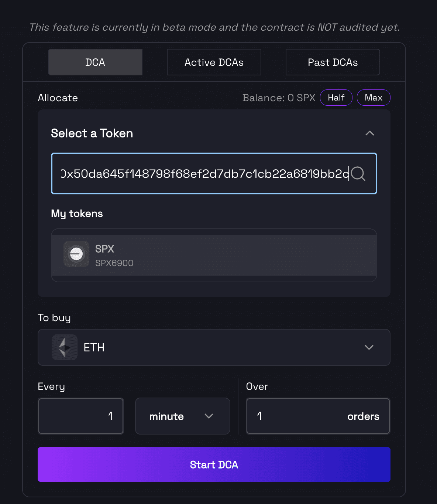Open the Past DCAs tab
Viewport: 437px width, 504px height.
pos(332,62)
